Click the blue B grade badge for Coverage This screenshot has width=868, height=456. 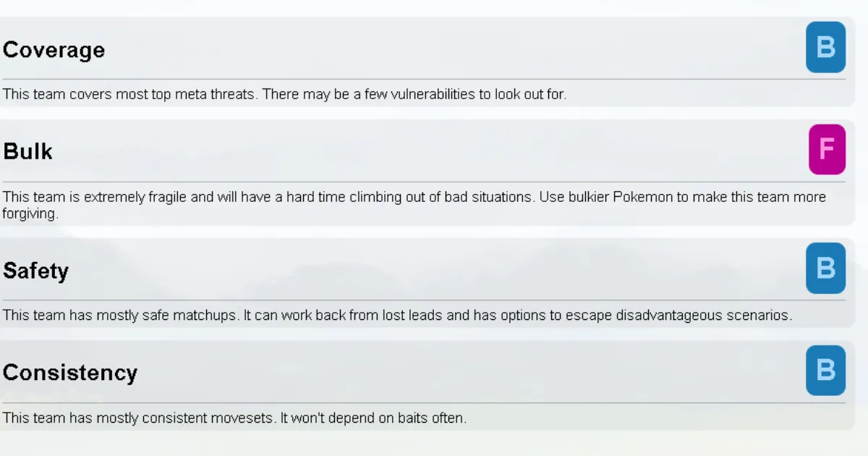click(x=825, y=47)
